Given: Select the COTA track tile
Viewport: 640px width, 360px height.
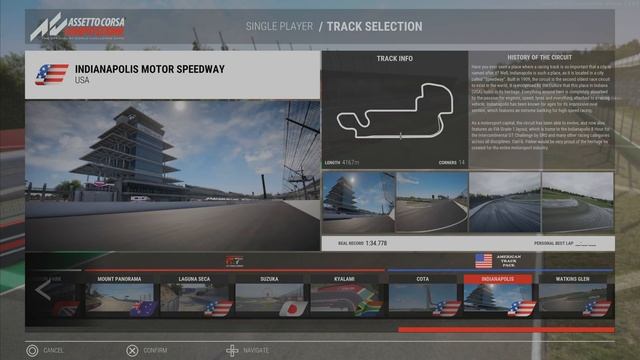Looking at the screenshot, I should click(422, 296).
